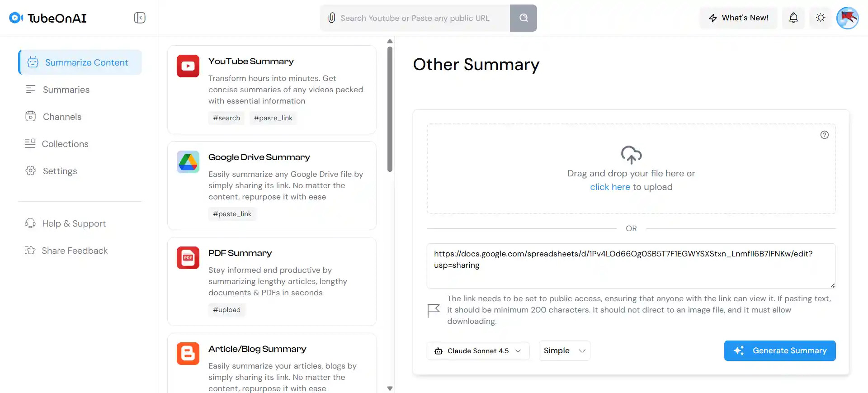The image size is (868, 393).
Task: Expand the Claude Sonnet 4.5 model dropdown
Action: (x=478, y=351)
